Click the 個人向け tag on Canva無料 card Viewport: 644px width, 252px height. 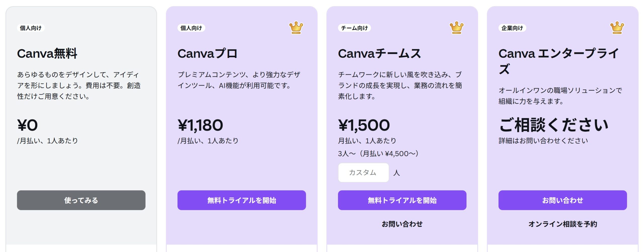tap(31, 28)
